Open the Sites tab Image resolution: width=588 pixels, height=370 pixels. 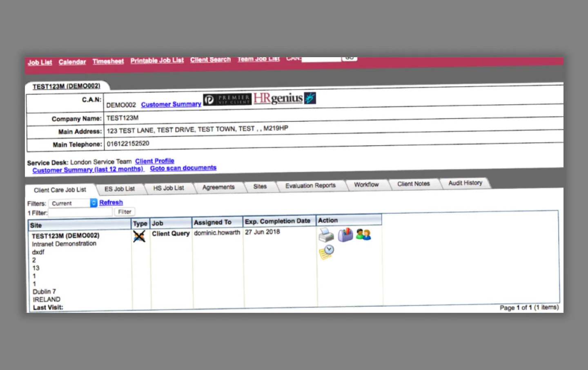pyautogui.click(x=260, y=186)
